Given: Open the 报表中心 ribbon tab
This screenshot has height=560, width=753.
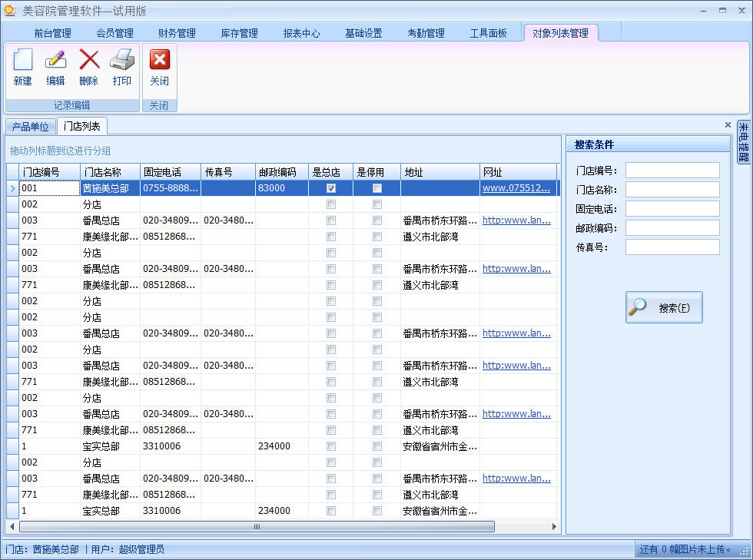Looking at the screenshot, I should coord(301,33).
